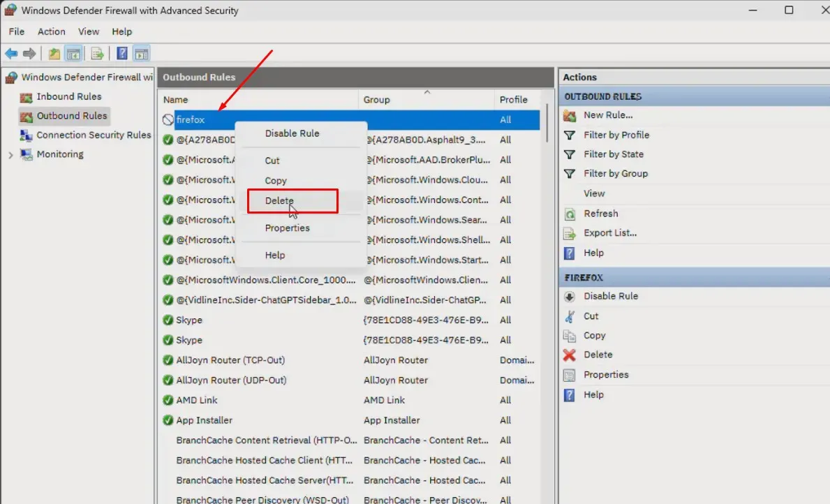Select BranchCache Hosted Cache Server rule

click(x=265, y=481)
